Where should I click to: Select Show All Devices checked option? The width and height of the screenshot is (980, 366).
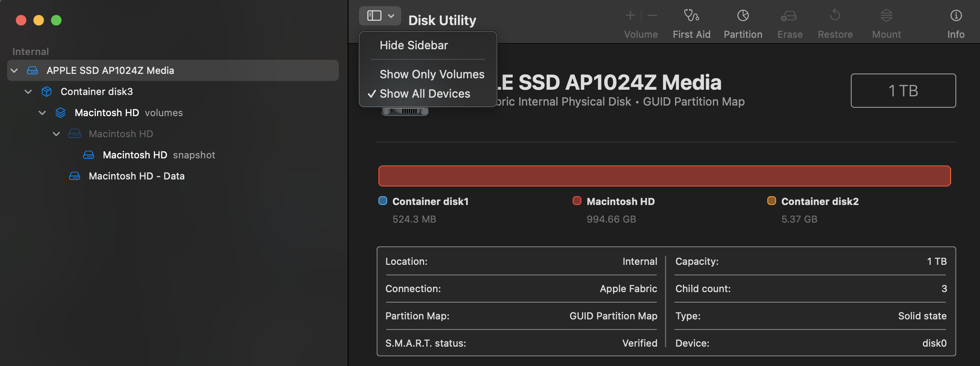[425, 94]
